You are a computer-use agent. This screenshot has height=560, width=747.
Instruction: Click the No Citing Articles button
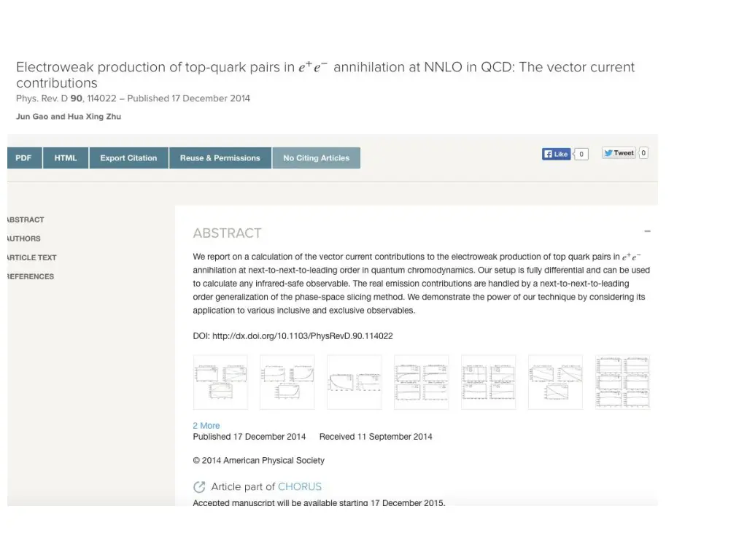tap(316, 158)
